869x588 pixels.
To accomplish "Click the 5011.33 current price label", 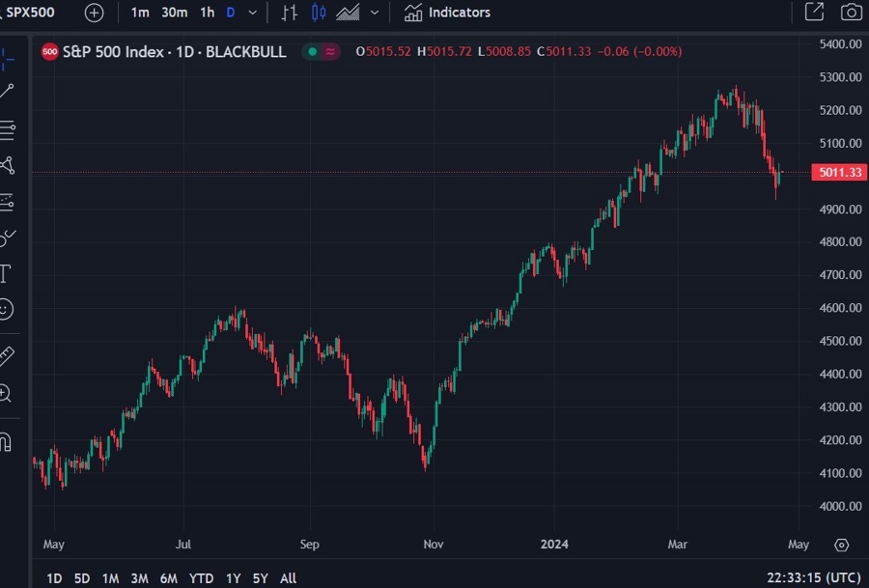I will 839,173.
